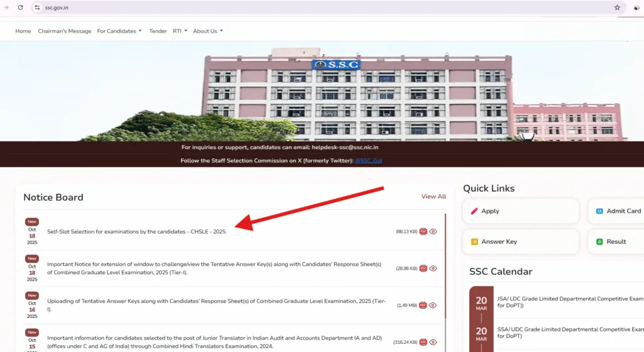Preview answer key extension notice with eye icon
The width and height of the screenshot is (644, 352).
point(433,268)
